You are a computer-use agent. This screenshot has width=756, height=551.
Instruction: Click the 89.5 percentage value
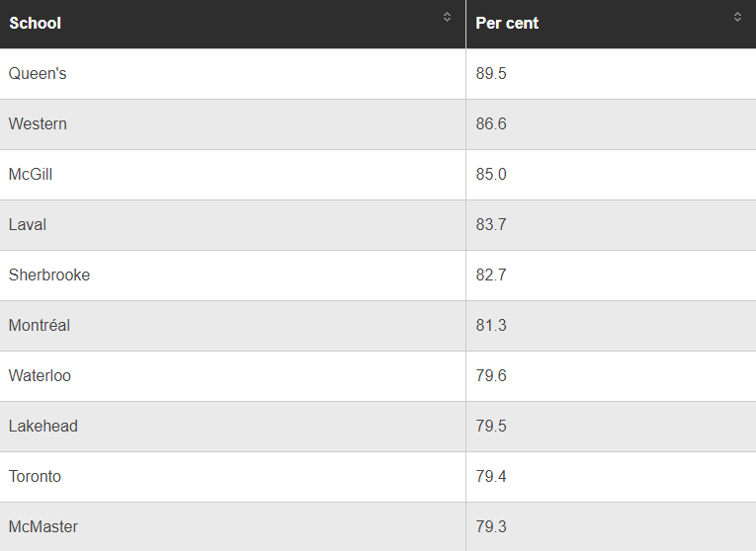coord(491,74)
